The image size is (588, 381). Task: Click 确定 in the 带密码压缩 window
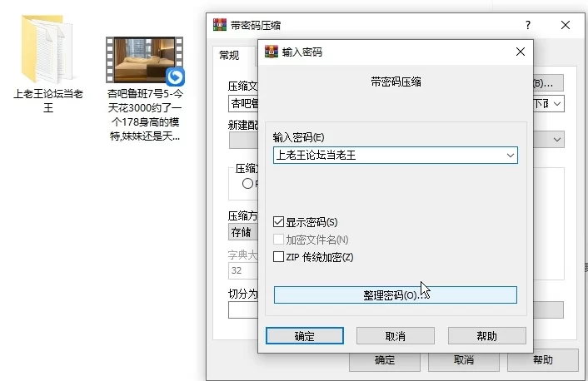tap(385, 360)
